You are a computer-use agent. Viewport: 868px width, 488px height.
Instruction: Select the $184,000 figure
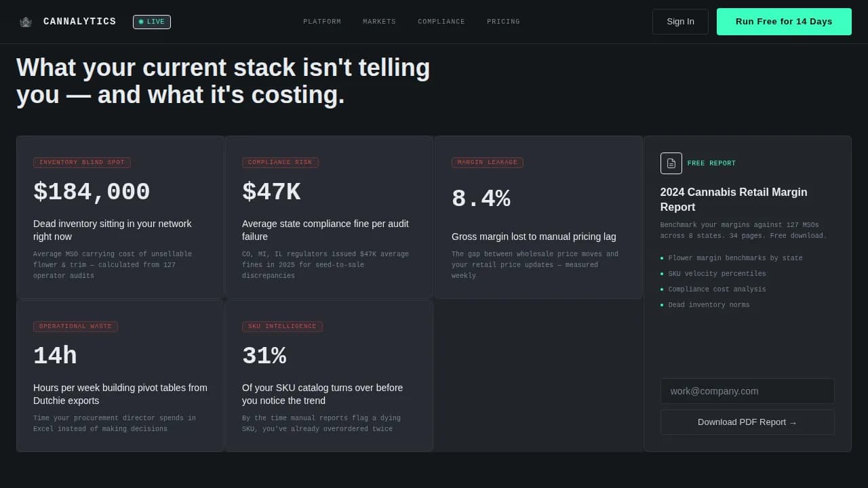92,192
